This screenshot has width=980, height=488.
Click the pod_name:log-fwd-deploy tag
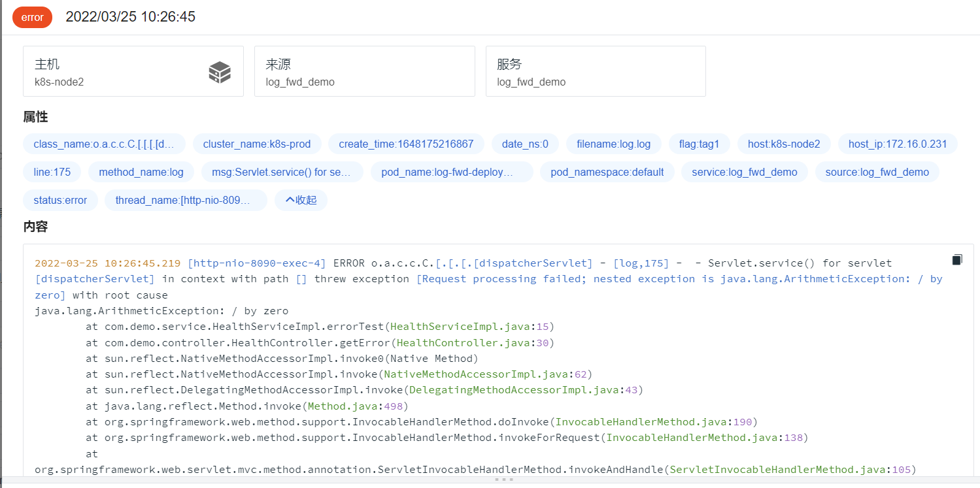click(x=452, y=172)
